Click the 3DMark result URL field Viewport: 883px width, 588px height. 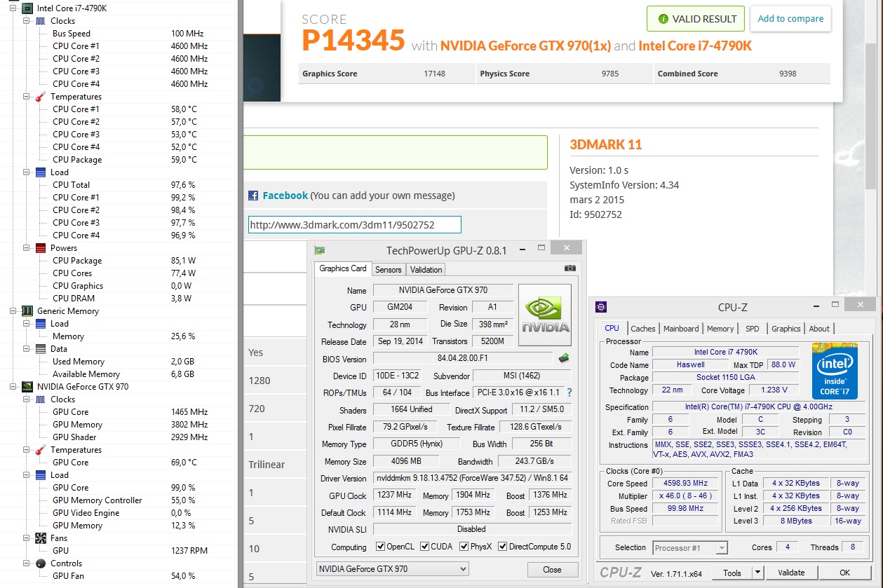click(354, 225)
